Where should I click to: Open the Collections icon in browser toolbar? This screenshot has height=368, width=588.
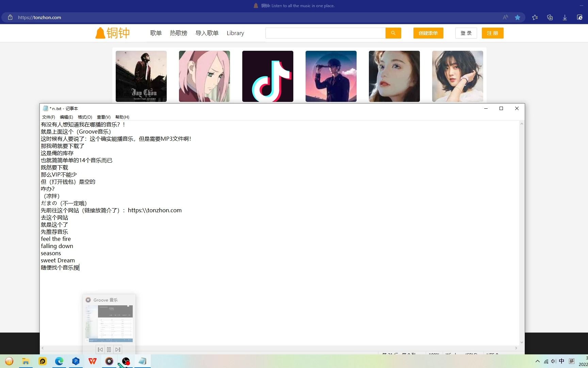coord(550,17)
